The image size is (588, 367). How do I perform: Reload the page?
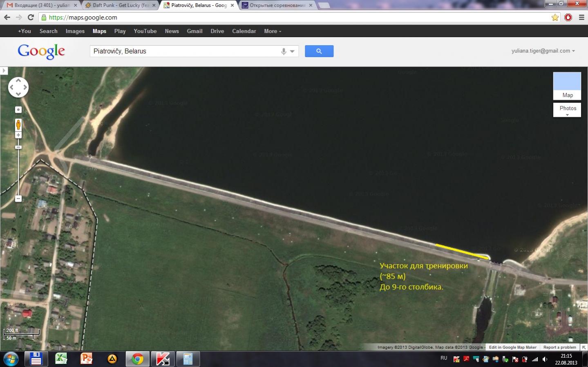(31, 18)
